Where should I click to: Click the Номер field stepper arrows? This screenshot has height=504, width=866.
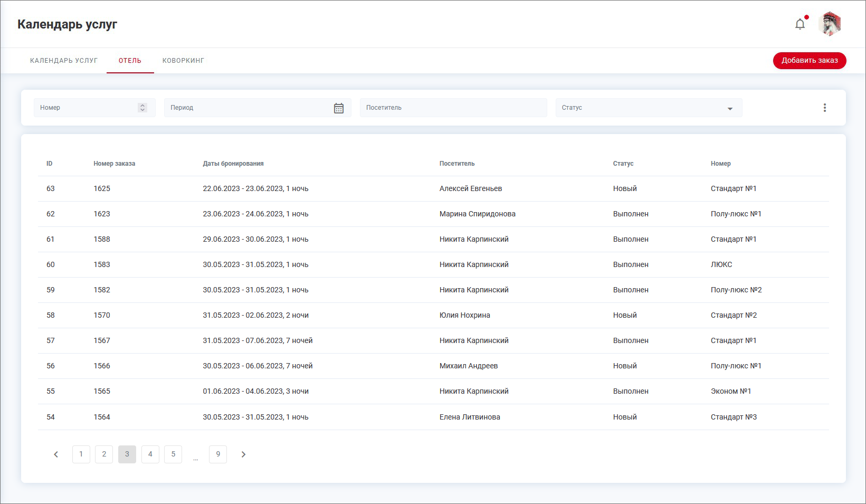coord(142,108)
